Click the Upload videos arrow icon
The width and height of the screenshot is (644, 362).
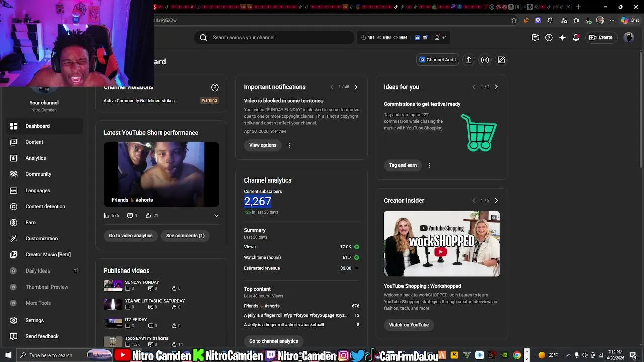468,60
